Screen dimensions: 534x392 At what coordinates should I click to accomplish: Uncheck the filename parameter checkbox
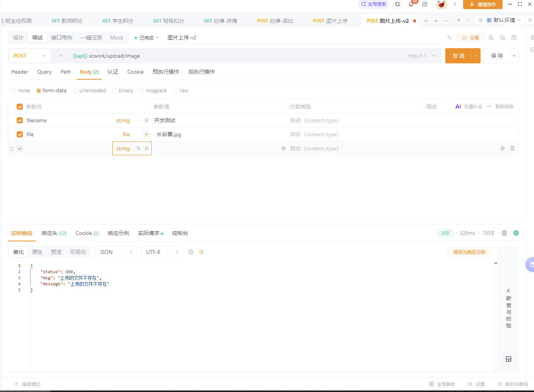[x=19, y=120]
